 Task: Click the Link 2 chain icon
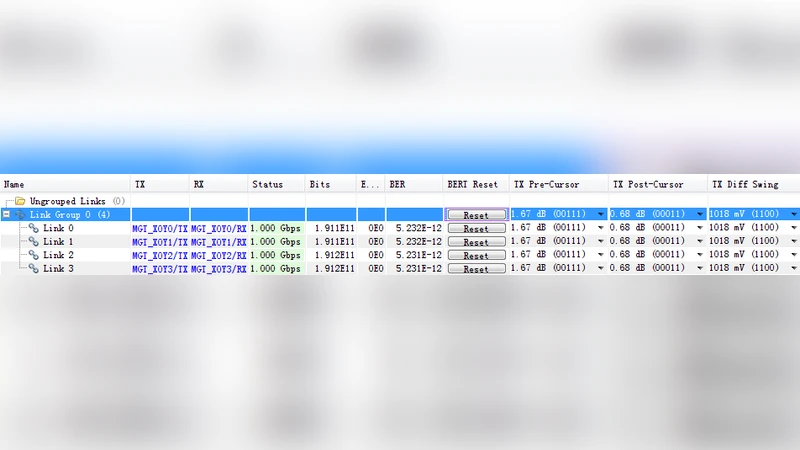33,255
